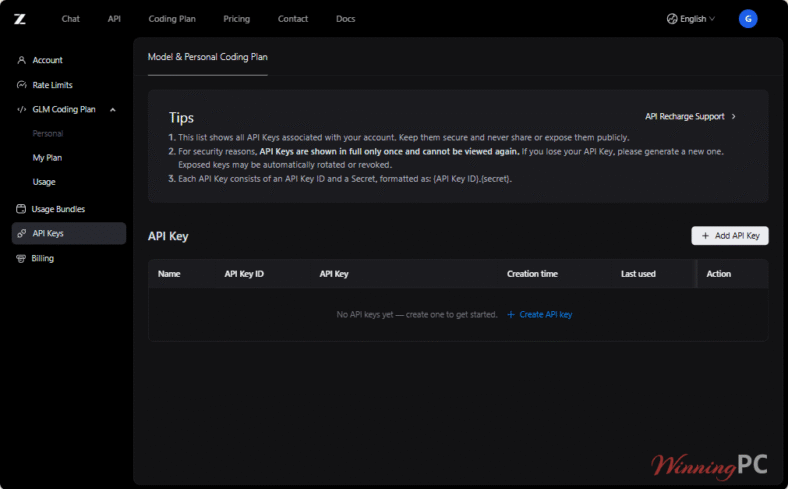Select Personal under GLM Coding Plan
This screenshot has width=788, height=489.
[x=48, y=134]
